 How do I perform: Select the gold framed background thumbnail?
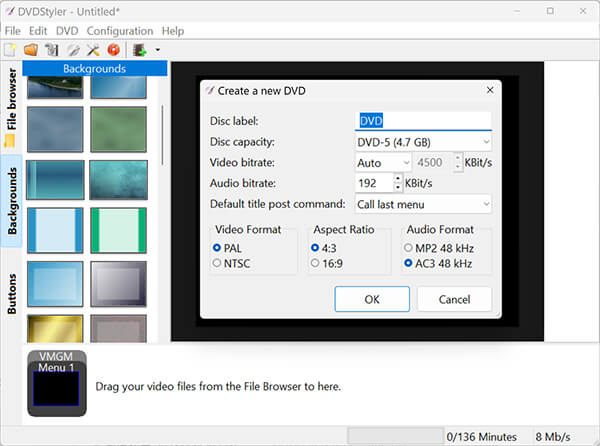point(55,329)
